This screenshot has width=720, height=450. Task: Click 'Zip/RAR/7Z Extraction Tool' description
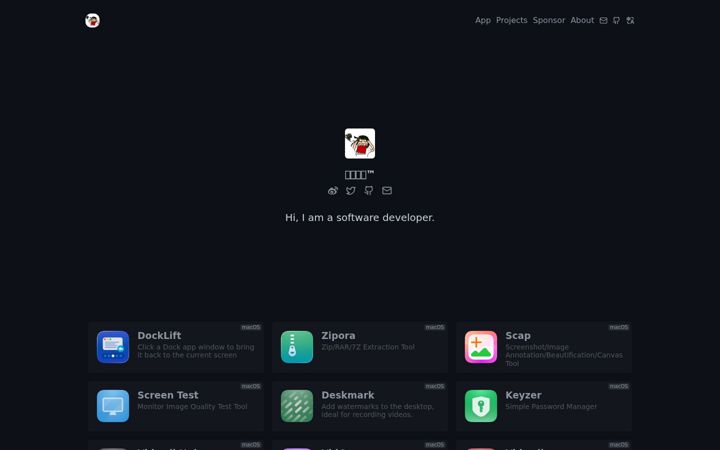(368, 347)
